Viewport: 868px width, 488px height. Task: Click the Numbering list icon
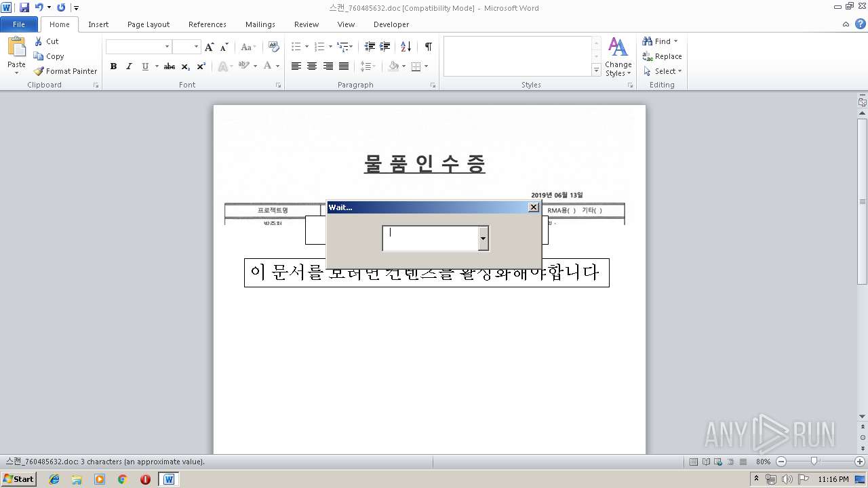click(x=319, y=47)
